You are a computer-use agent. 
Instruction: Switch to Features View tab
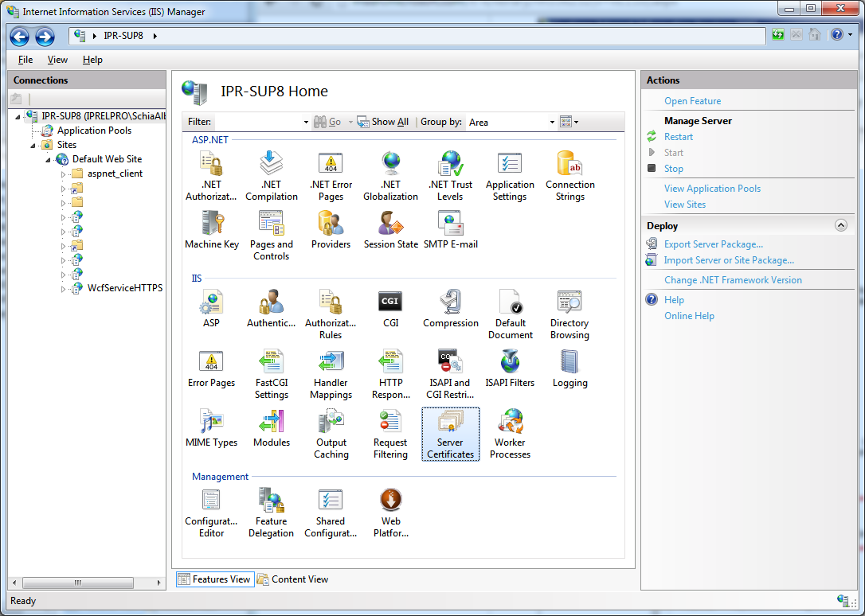215,579
